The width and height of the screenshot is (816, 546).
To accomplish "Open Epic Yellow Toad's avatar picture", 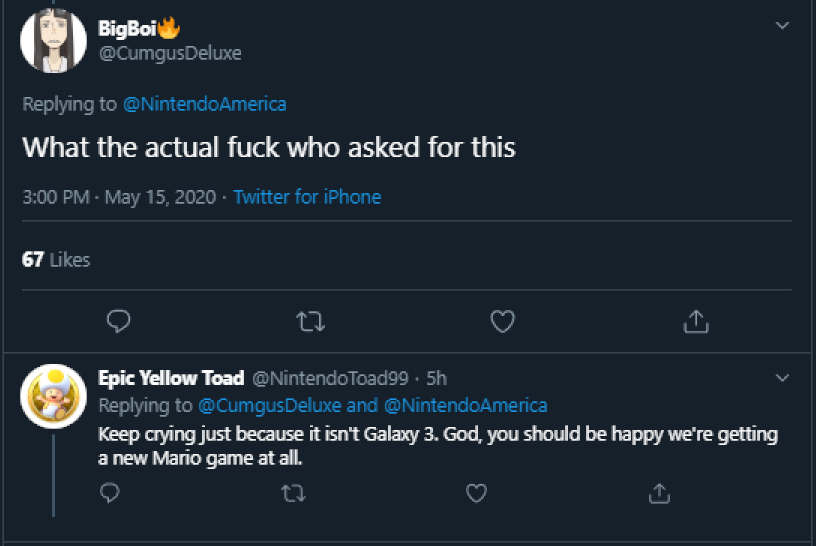I will pyautogui.click(x=53, y=397).
